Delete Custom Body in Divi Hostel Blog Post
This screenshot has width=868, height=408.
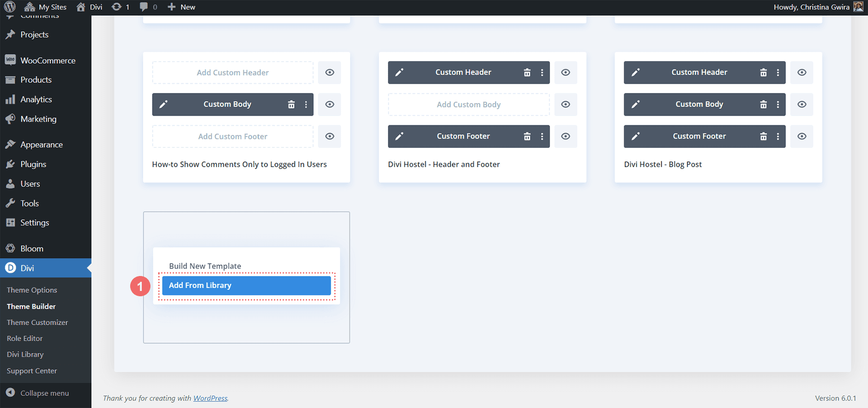click(763, 105)
